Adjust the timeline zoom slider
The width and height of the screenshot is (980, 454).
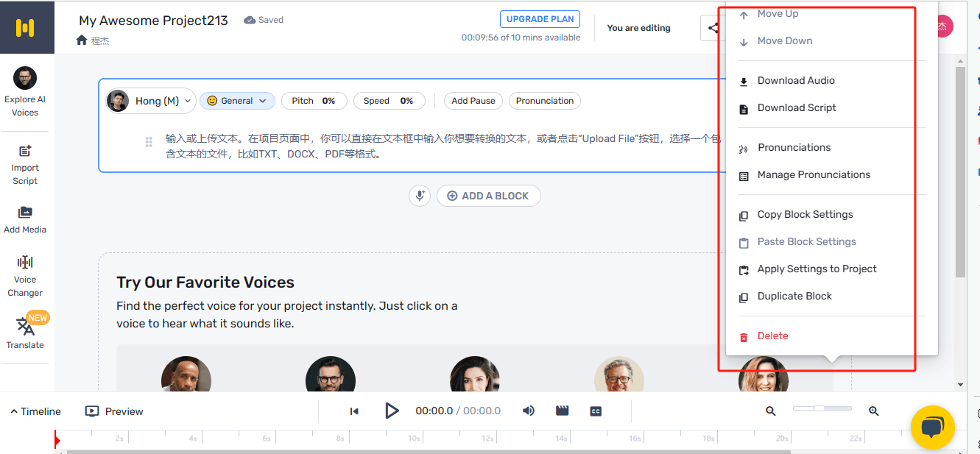[x=819, y=408]
